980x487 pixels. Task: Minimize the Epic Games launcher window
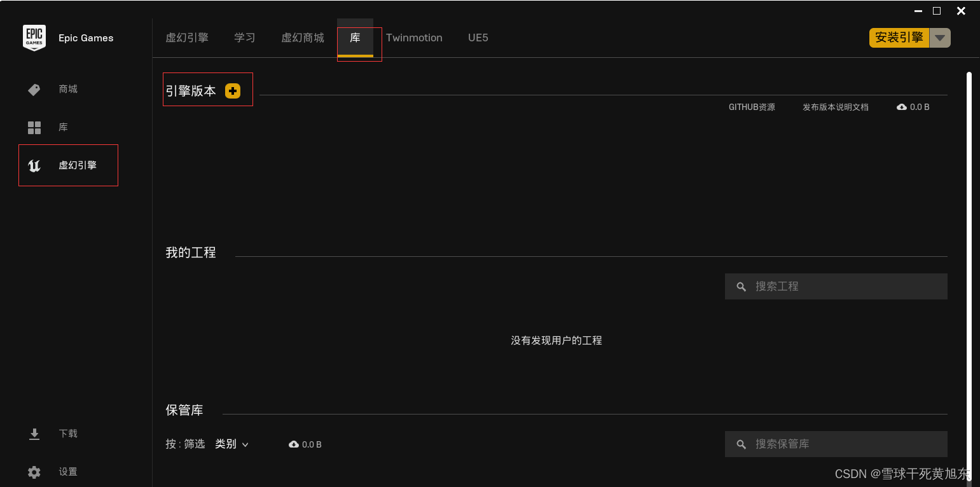point(918,11)
